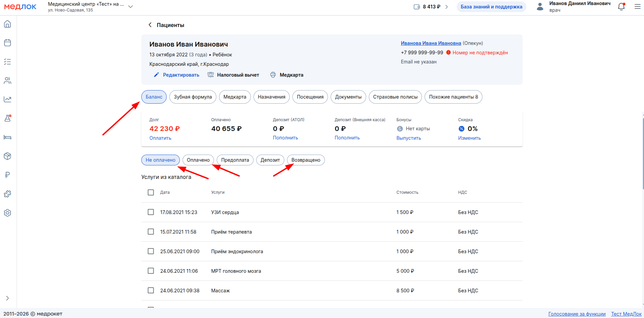Open the analytics chart icon in sidebar
This screenshot has height=318, width=644.
[x=7, y=99]
